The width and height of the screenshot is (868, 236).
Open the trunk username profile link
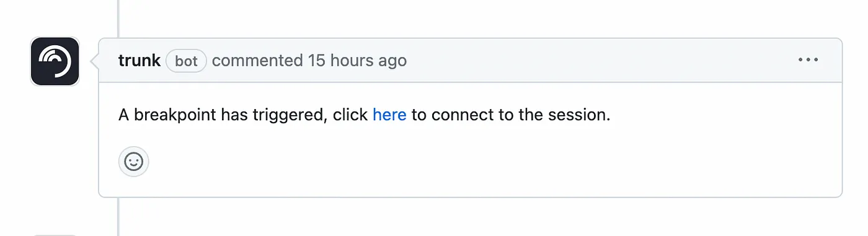[139, 61]
